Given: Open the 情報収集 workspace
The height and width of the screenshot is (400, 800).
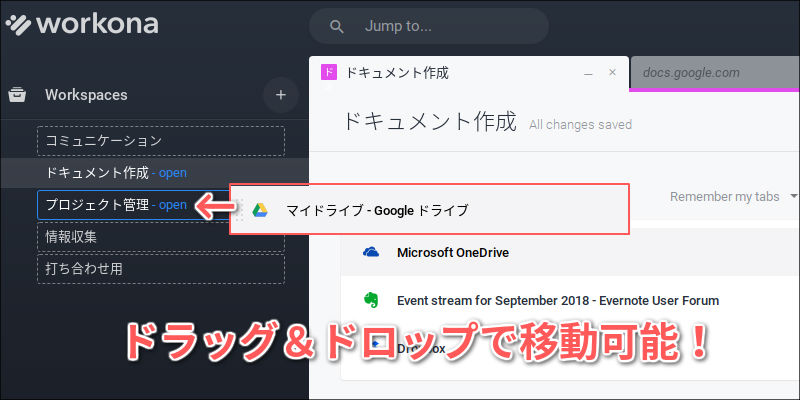Looking at the screenshot, I should coord(161,237).
